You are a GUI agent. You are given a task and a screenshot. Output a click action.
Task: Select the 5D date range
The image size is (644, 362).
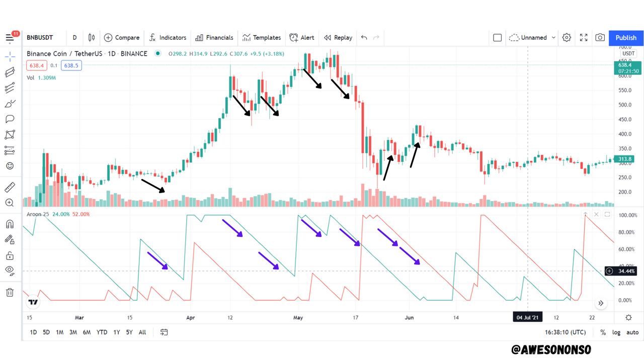coord(46,332)
